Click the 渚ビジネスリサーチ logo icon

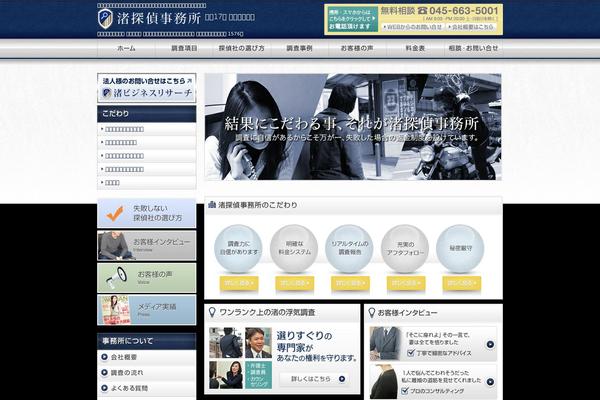tap(107, 93)
